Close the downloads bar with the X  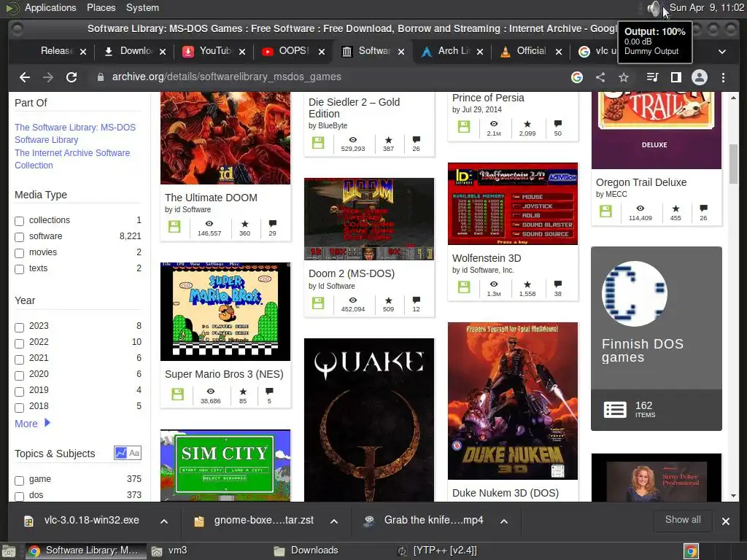pyautogui.click(x=726, y=521)
